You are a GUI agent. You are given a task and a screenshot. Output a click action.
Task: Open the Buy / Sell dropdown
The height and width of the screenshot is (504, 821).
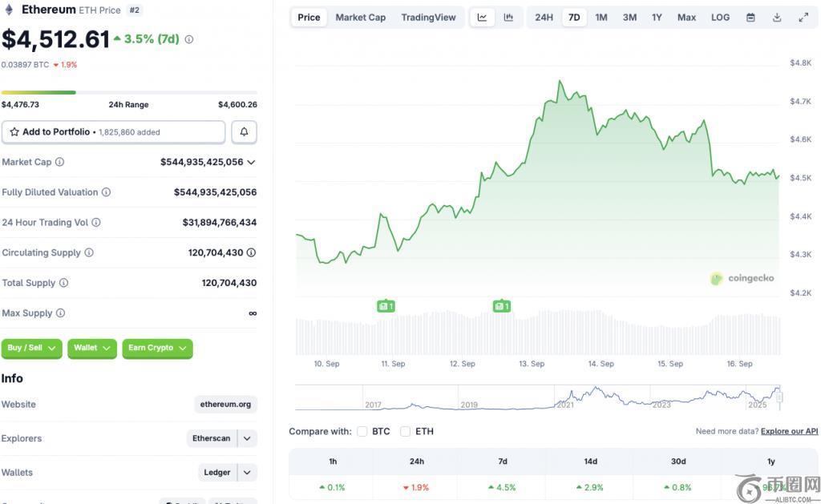(x=31, y=348)
